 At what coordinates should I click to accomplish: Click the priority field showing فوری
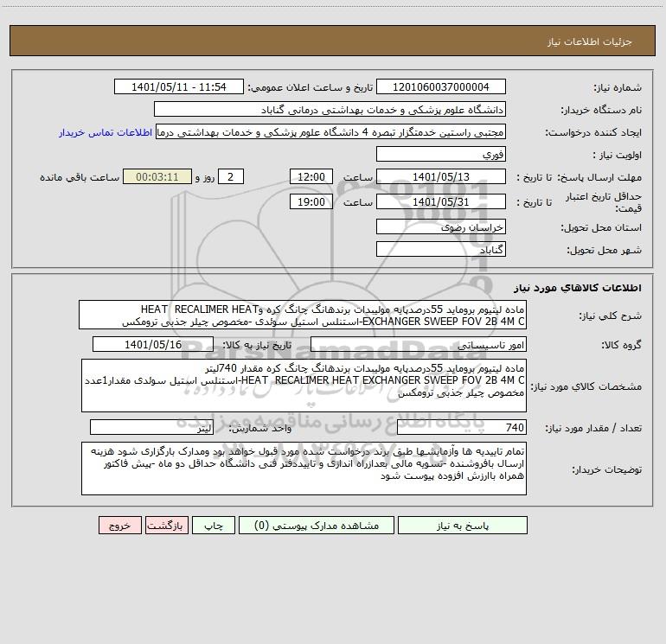click(441, 154)
